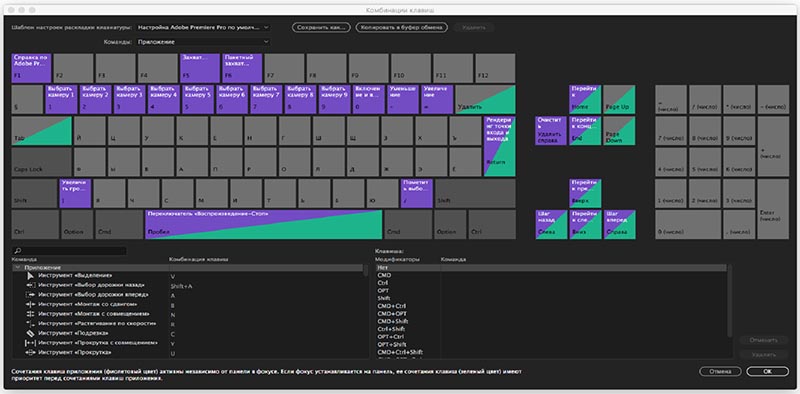Image resolution: width=800 pixels, height=394 pixels.
Task: Click the left Option key
Action: [x=77, y=225]
